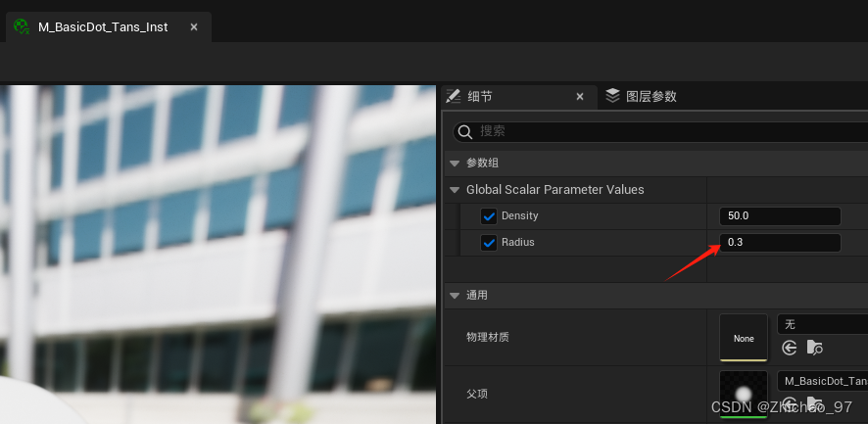Screen dimensions: 868x424
Task: Click the pencil icon on the 细节 tab
Action: click(454, 96)
